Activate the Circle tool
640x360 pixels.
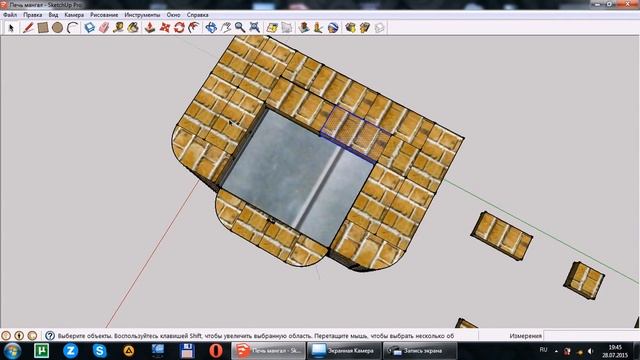[x=57, y=28]
